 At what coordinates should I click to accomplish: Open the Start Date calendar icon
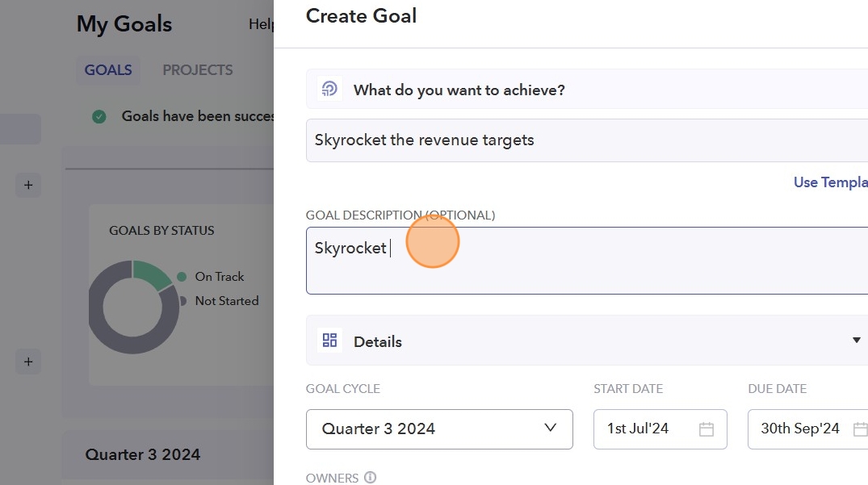pos(706,429)
